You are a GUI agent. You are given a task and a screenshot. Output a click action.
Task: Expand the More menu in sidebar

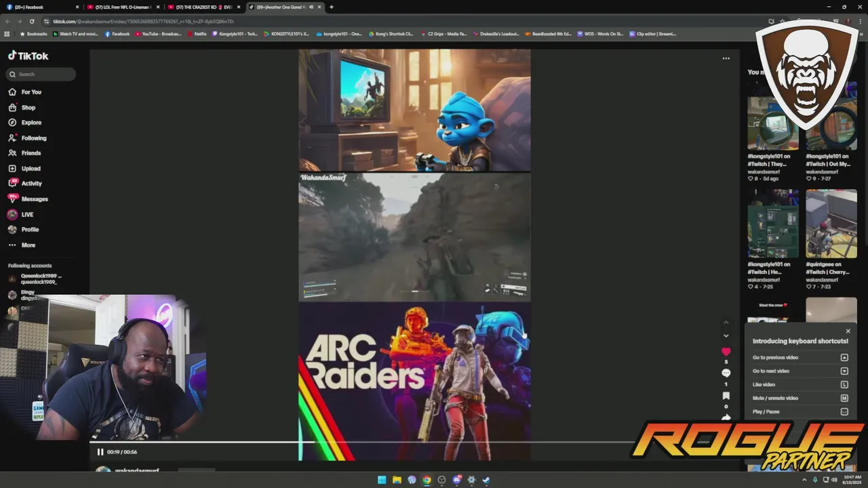tap(22, 245)
